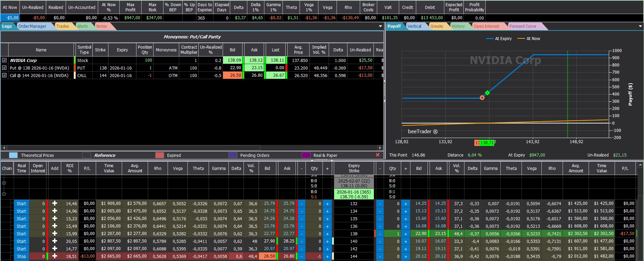Click the green diamond marker on payoff chart

(487, 92)
